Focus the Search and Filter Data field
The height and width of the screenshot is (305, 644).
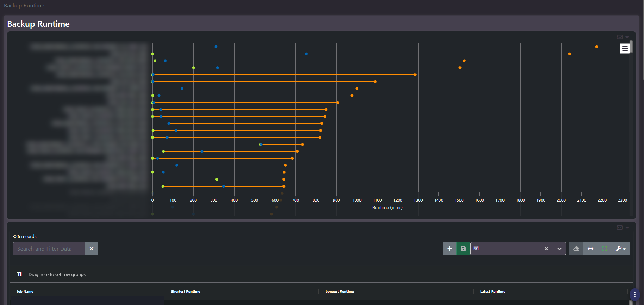pos(49,249)
